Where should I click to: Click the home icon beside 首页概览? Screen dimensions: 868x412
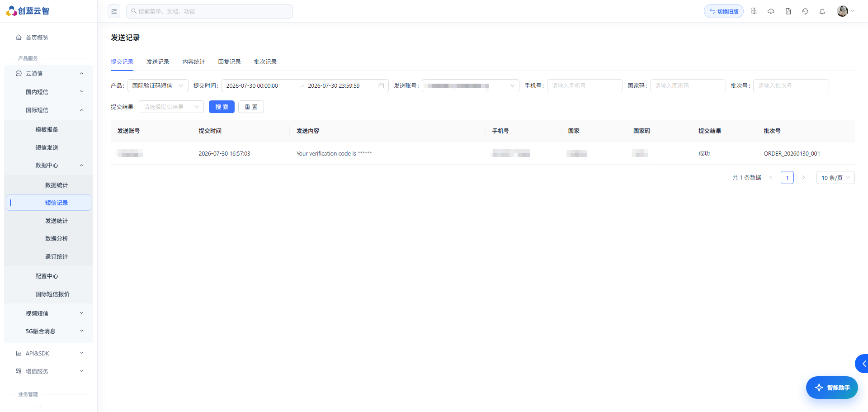click(19, 38)
